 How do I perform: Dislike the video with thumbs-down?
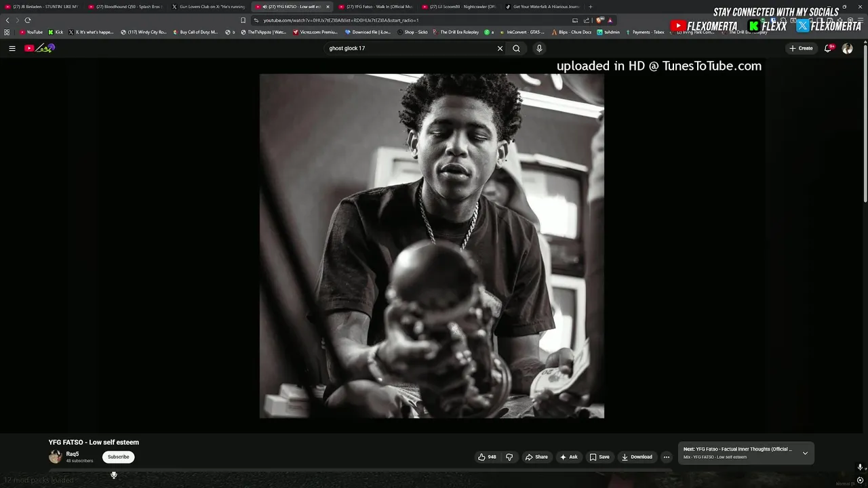click(509, 457)
